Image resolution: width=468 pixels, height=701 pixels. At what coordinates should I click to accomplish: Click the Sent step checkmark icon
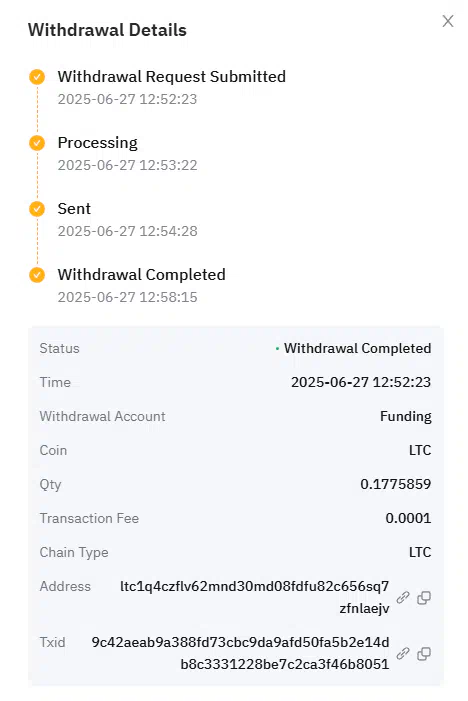(x=37, y=209)
